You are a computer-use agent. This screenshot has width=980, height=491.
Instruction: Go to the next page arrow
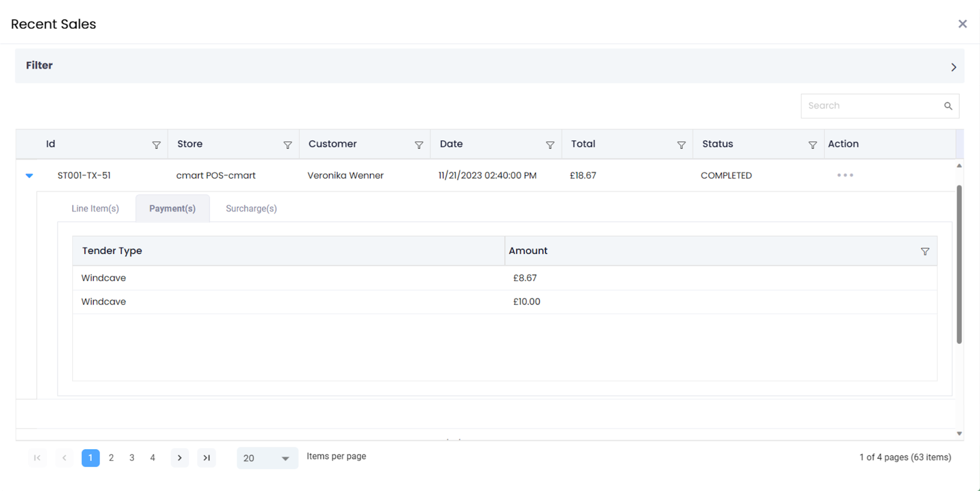[179, 458]
